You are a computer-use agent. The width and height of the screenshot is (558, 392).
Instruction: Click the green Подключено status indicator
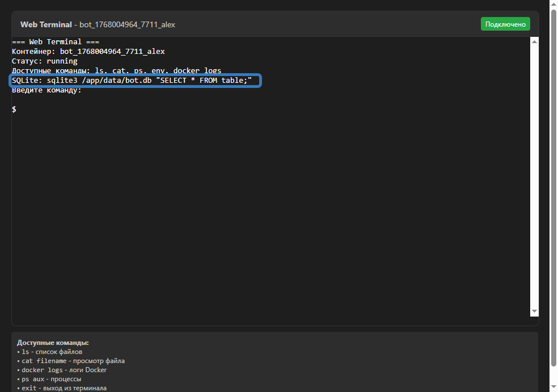[504, 24]
